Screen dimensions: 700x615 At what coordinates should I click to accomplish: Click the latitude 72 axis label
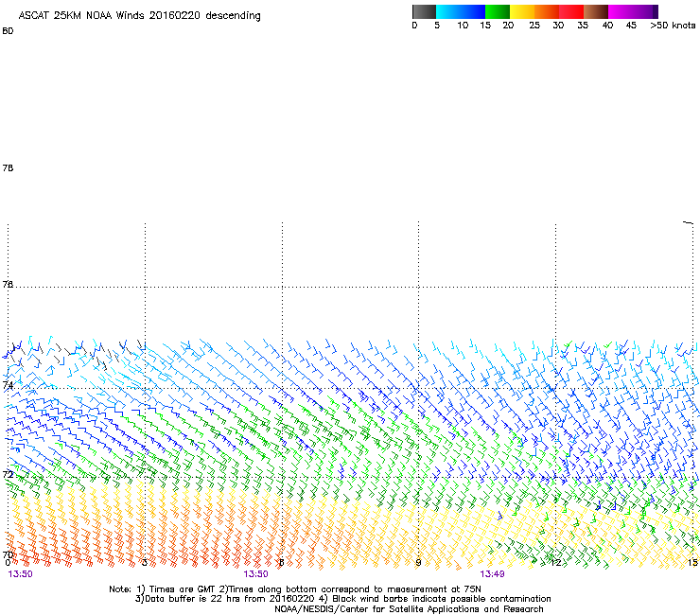point(8,474)
